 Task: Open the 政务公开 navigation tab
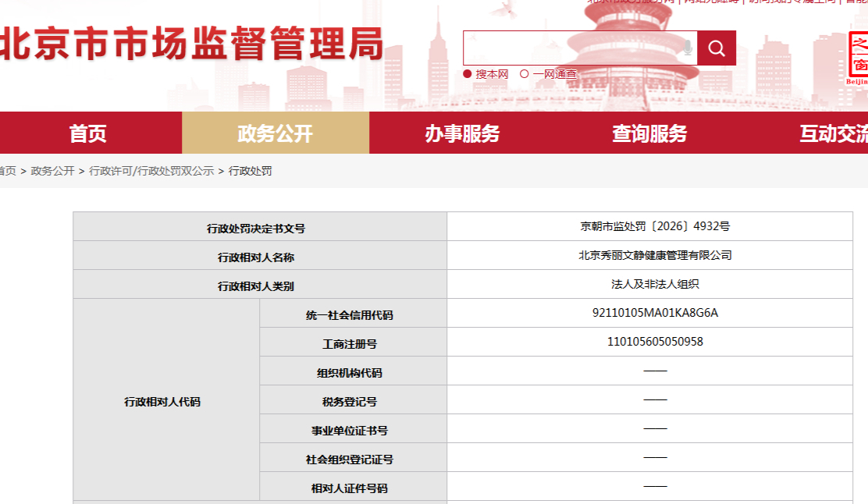275,133
